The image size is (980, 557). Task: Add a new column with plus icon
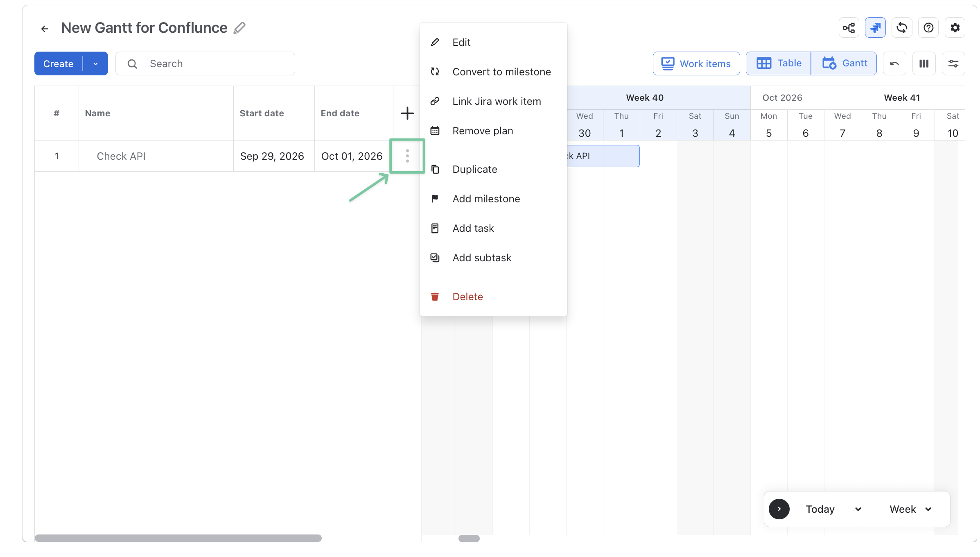[407, 113]
